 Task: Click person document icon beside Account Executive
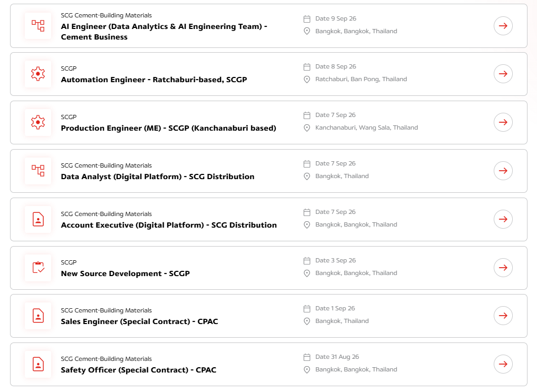tap(38, 219)
